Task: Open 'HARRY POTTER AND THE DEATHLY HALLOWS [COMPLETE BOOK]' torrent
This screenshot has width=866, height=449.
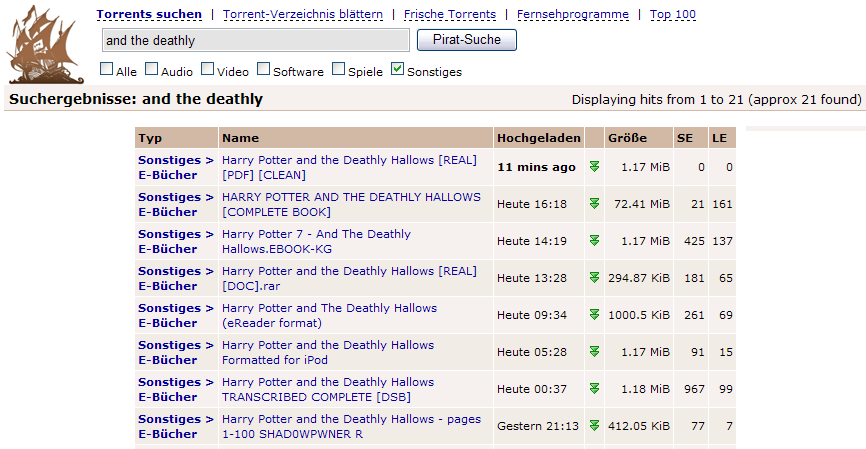Action: click(351, 204)
